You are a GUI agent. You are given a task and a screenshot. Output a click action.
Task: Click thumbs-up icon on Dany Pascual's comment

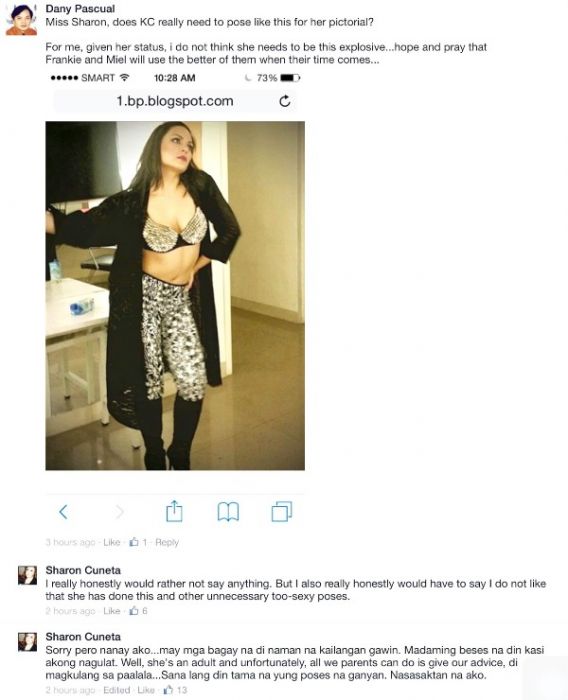134,542
